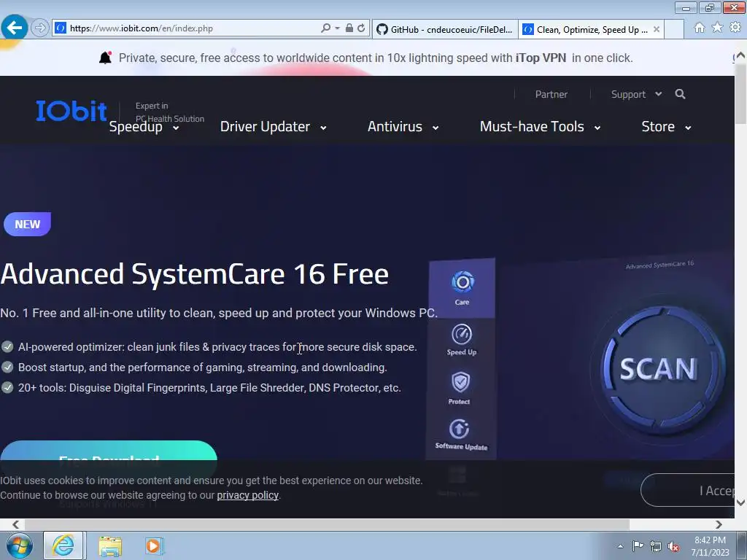Expand the Must-have Tools menu
747x560 pixels.
pyautogui.click(x=541, y=127)
